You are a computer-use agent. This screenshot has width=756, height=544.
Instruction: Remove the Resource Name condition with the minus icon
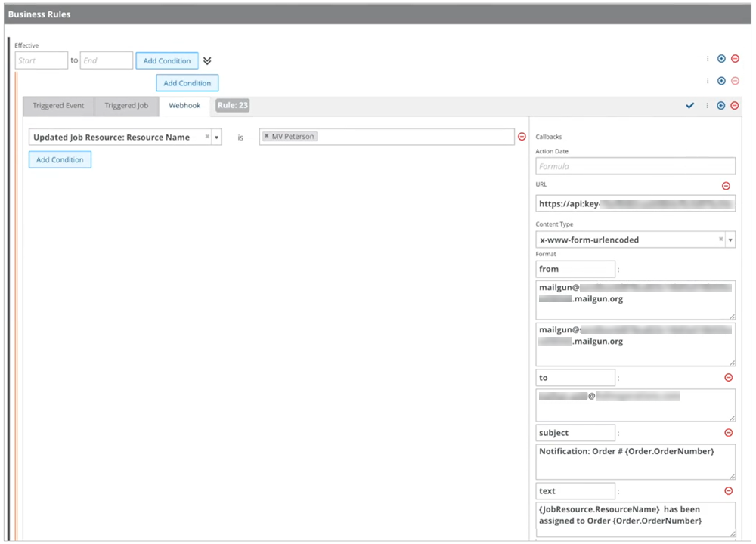pos(522,137)
